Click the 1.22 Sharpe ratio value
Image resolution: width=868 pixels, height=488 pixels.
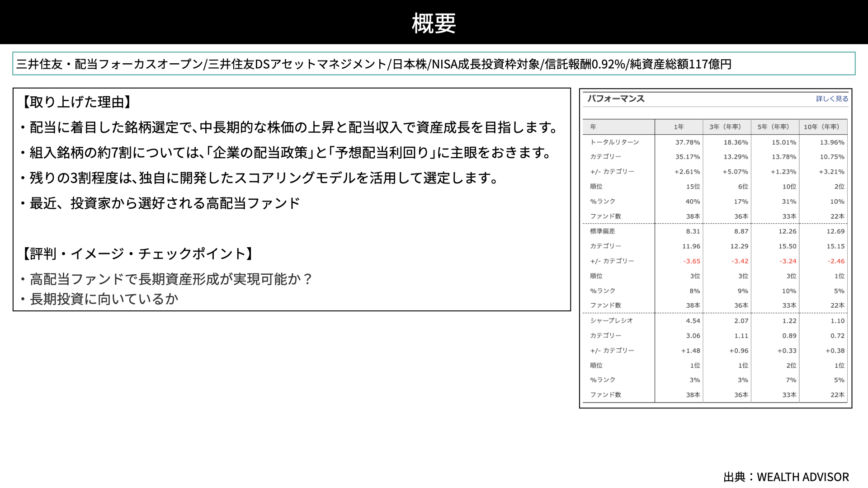pyautogui.click(x=789, y=321)
